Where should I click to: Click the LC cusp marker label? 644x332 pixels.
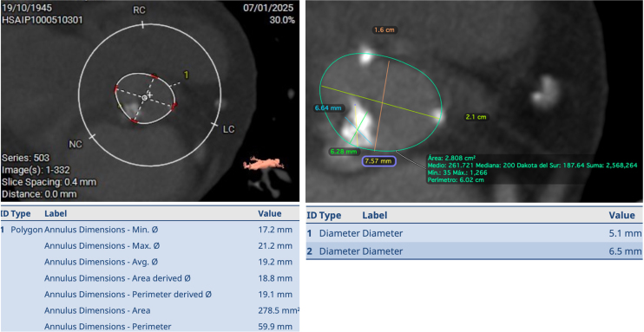pyautogui.click(x=228, y=129)
